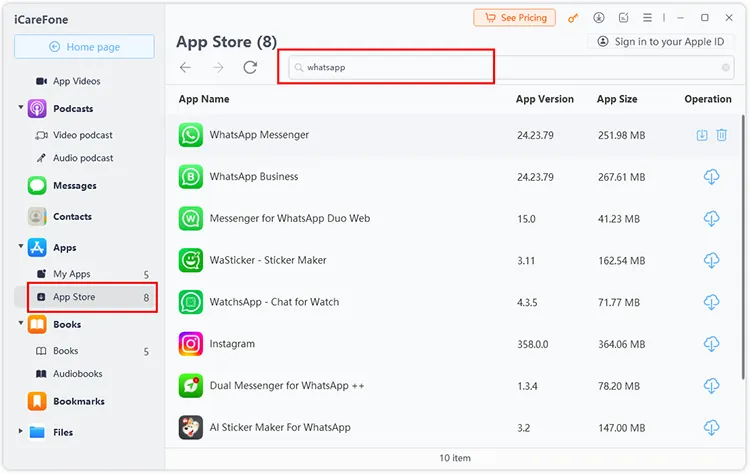Viewport: 750px width, 474px height.
Task: Download WaSticker - Sticker Maker
Action: click(x=711, y=260)
